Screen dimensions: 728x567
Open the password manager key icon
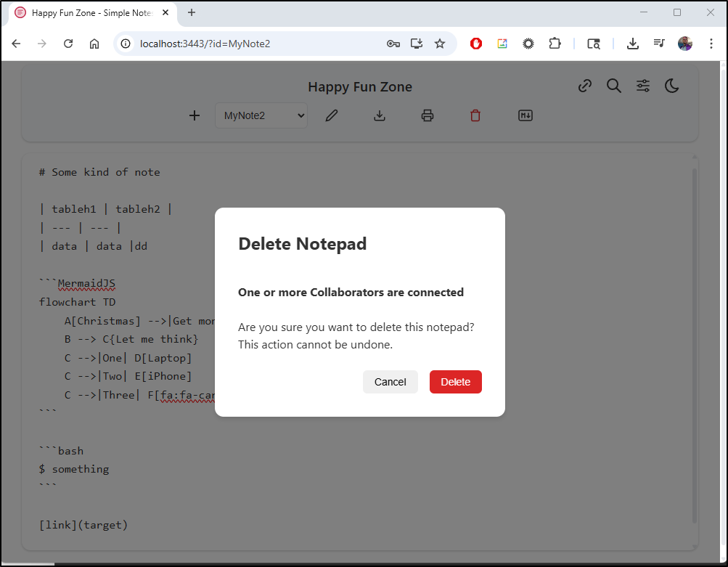393,44
